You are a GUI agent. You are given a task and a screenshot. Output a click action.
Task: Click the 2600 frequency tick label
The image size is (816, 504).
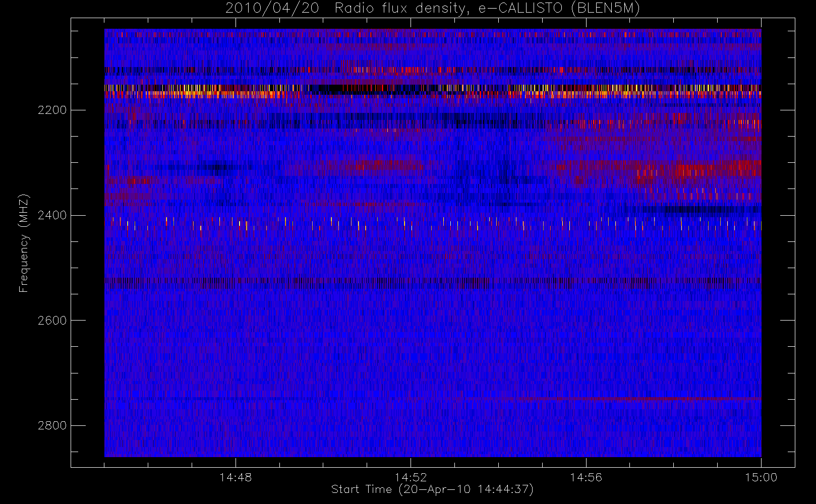pos(52,321)
